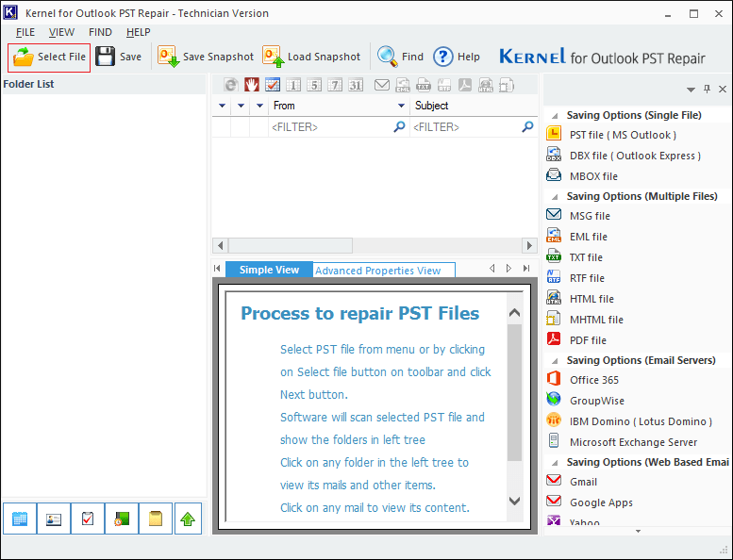733x560 pixels.
Task: Open Calendar view from bottom-left bar
Action: tap(20, 518)
